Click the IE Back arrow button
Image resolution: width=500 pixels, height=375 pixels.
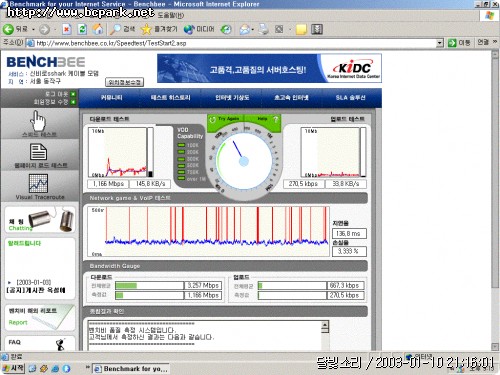pyautogui.click(x=8, y=29)
